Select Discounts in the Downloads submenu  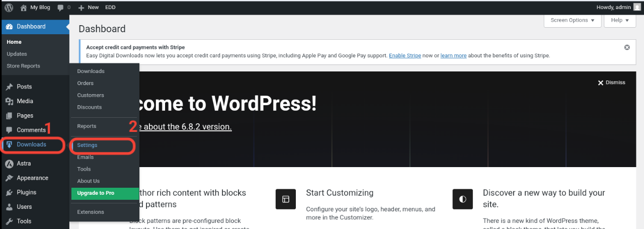90,107
